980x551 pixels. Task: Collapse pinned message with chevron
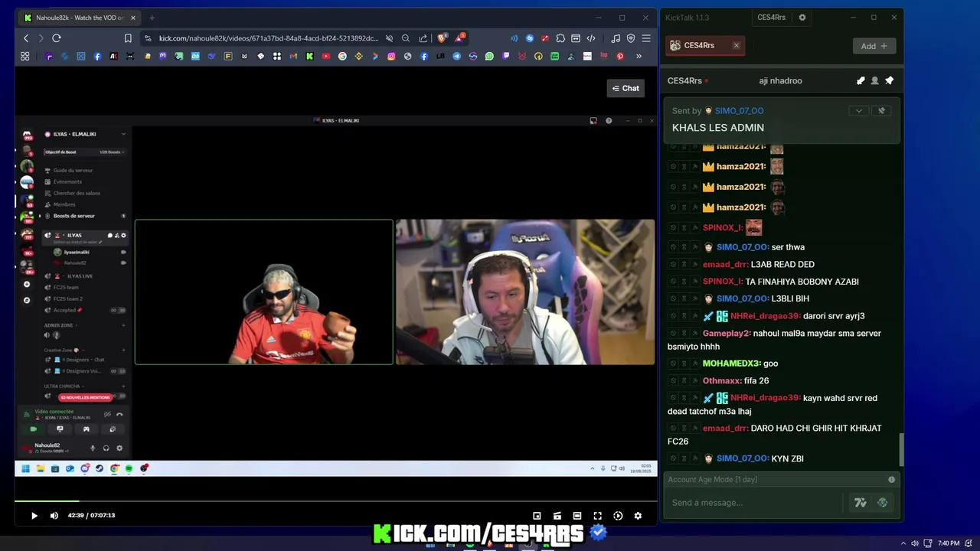[858, 111]
